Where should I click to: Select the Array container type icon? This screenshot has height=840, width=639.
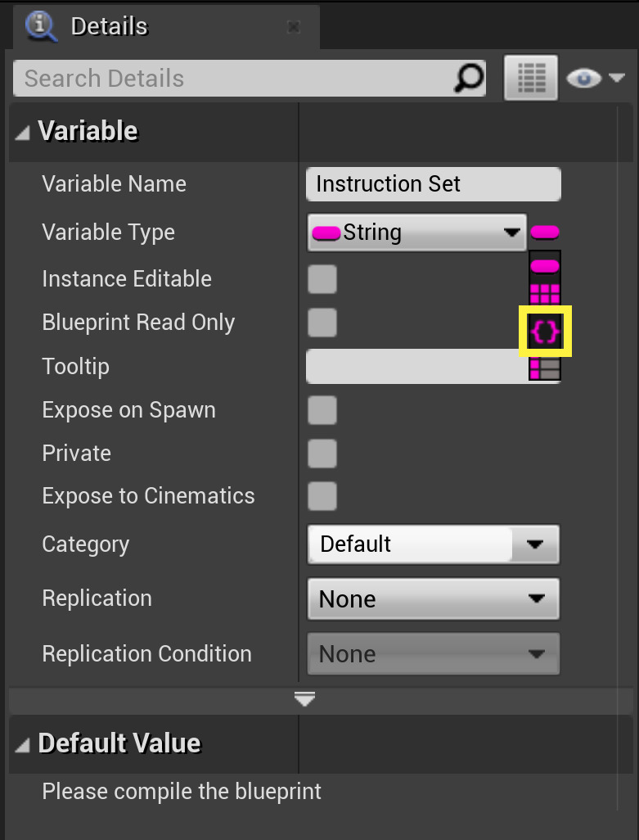coord(545,293)
